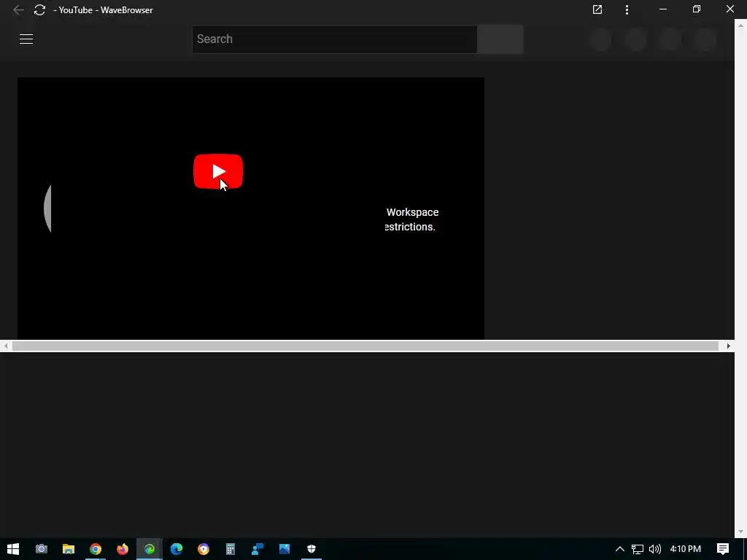Viewport: 747px width, 560px height.
Task: Open the three-dot WaveBrowser menu
Action: 627,9
